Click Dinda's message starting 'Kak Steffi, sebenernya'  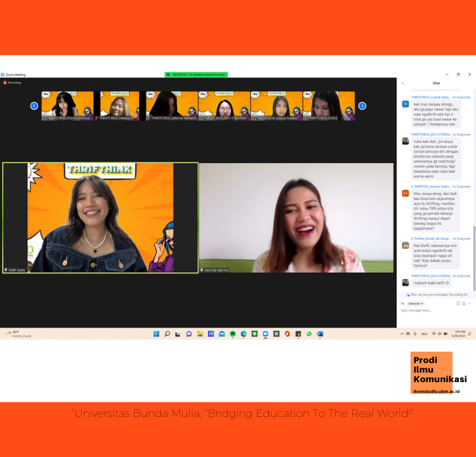435,255
